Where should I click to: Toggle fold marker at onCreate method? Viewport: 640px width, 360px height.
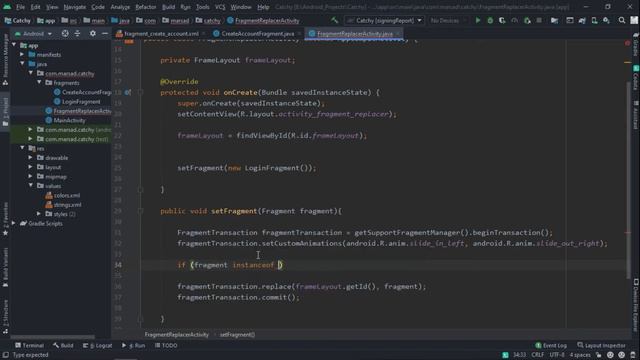140,93
